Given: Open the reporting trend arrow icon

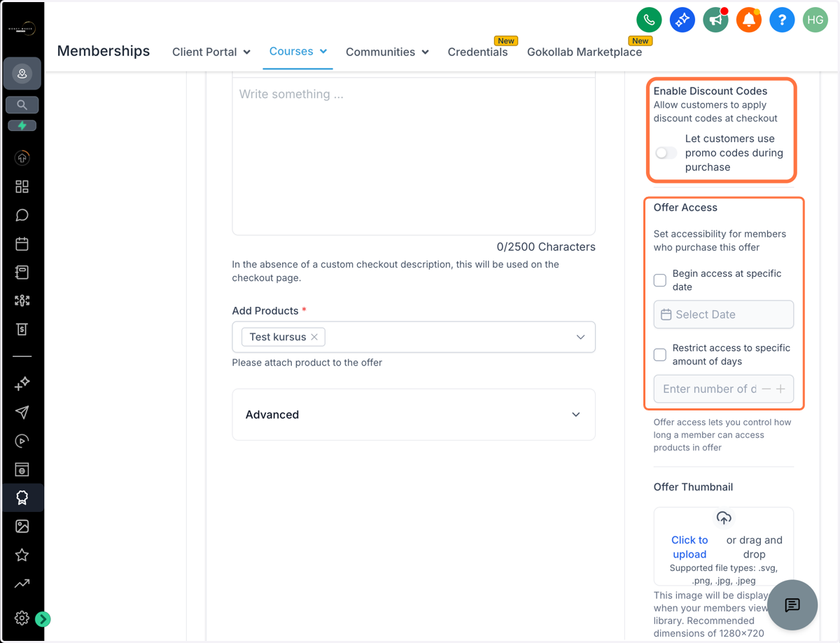Looking at the screenshot, I should point(22,583).
